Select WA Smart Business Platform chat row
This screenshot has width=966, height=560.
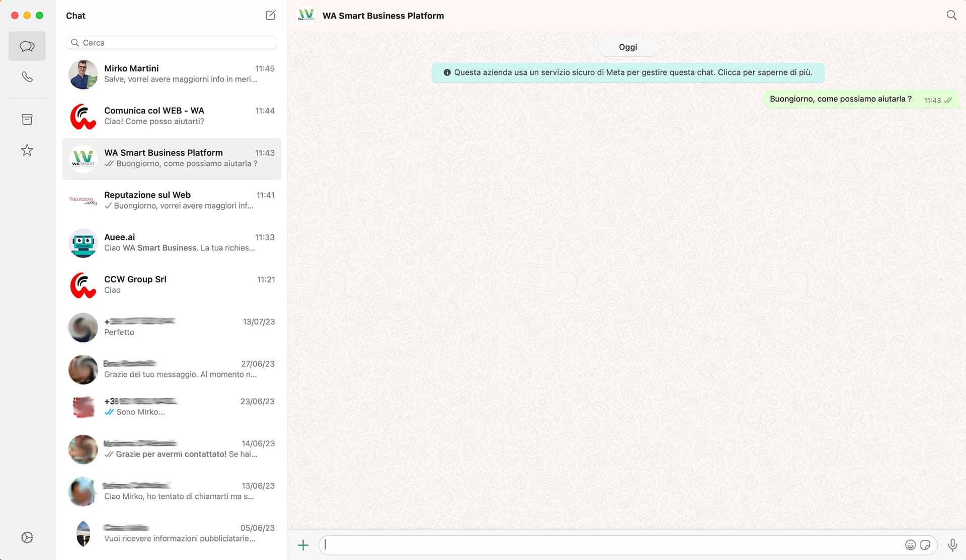coord(172,159)
